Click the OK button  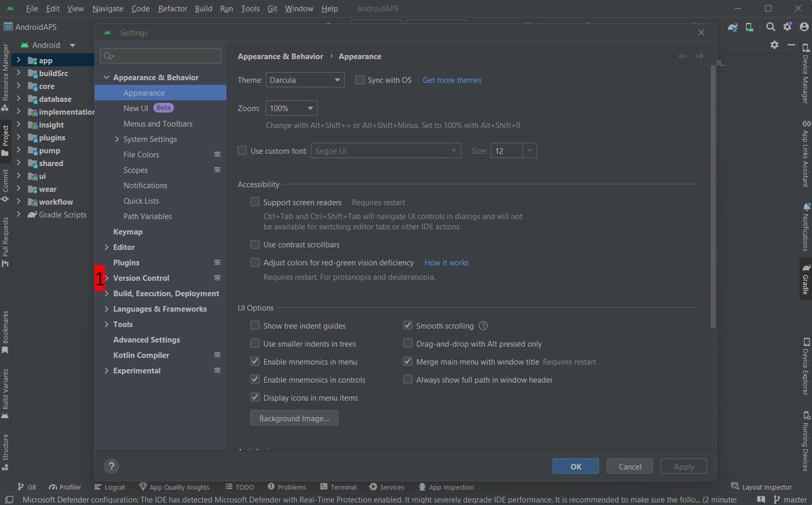pyautogui.click(x=576, y=466)
